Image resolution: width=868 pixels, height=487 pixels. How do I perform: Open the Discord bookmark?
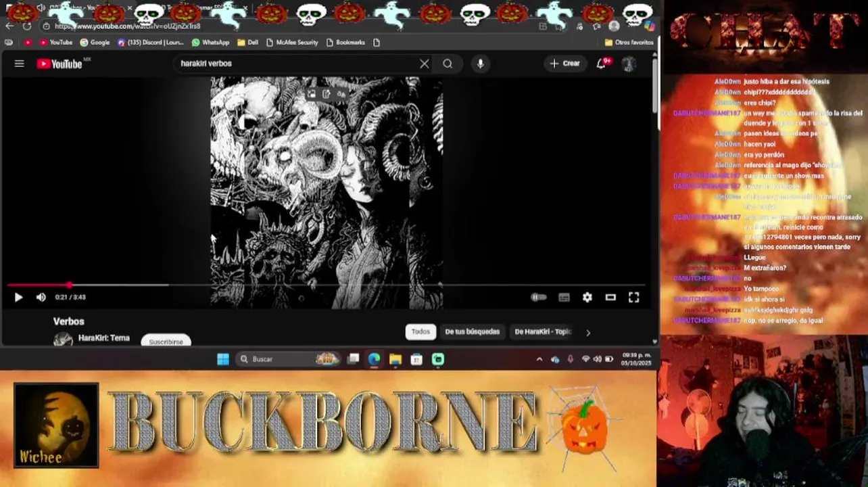pyautogui.click(x=150, y=42)
